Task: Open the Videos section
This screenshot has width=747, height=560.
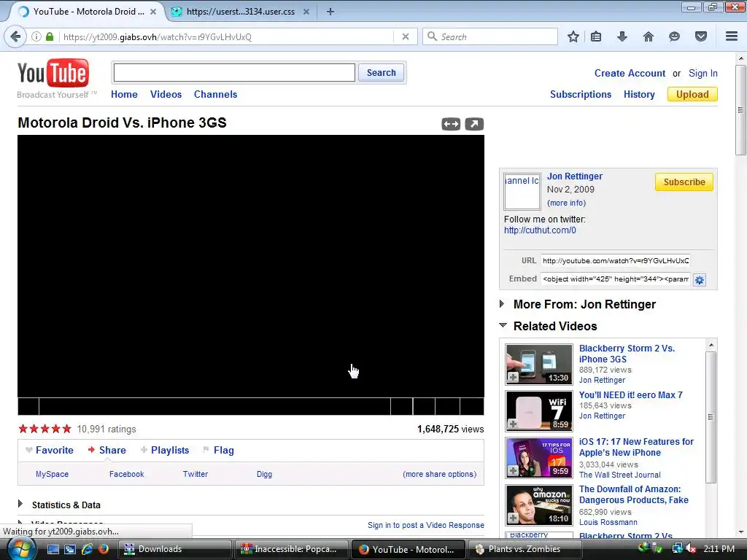Action: click(166, 94)
